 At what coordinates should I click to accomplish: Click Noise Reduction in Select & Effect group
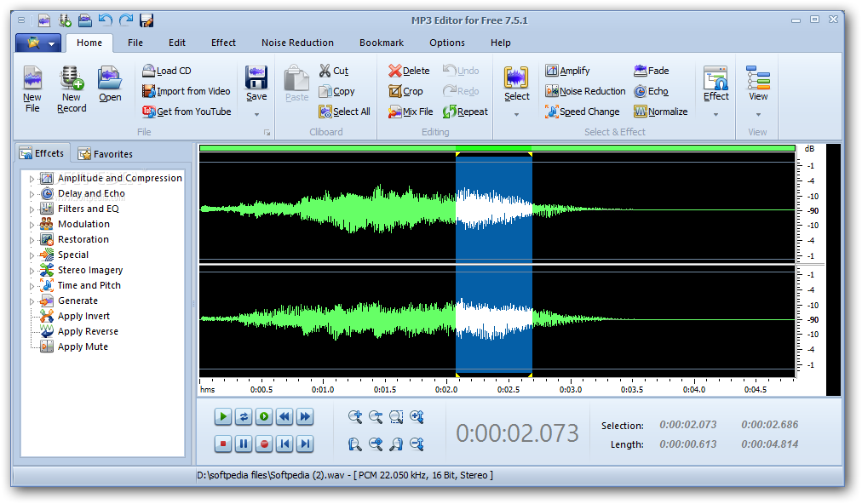[585, 91]
